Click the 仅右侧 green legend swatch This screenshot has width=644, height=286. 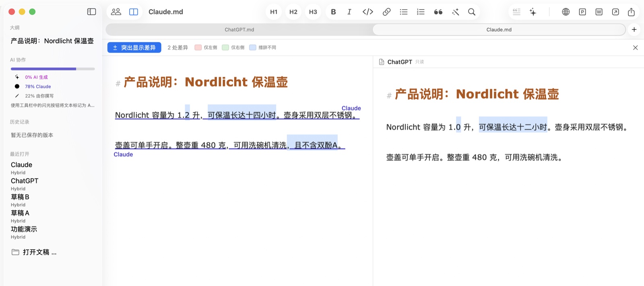[225, 47]
